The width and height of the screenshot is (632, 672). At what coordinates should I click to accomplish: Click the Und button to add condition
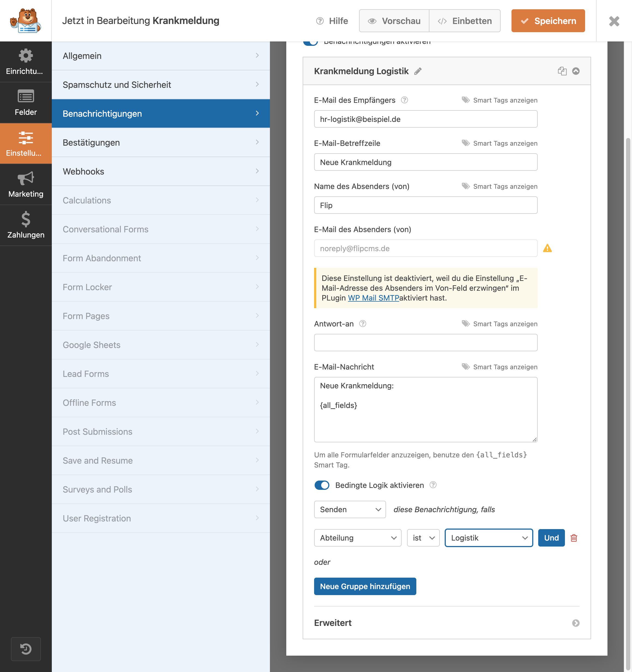[551, 538]
